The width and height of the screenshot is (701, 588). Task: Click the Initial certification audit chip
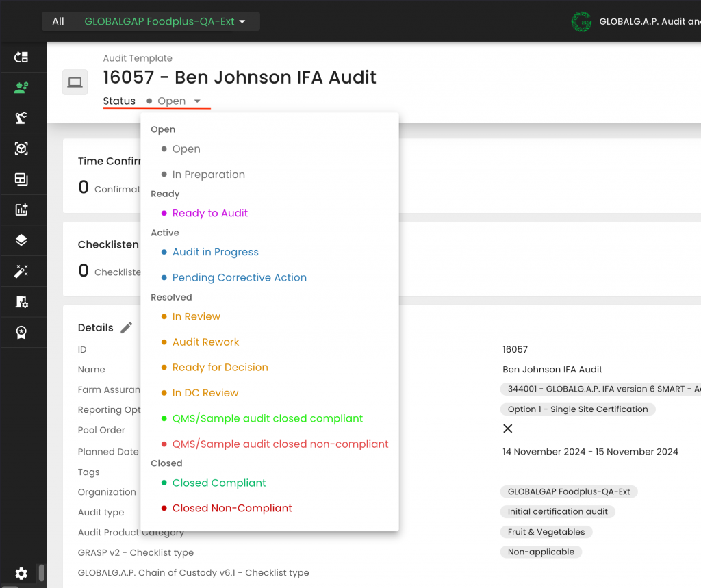tap(558, 511)
